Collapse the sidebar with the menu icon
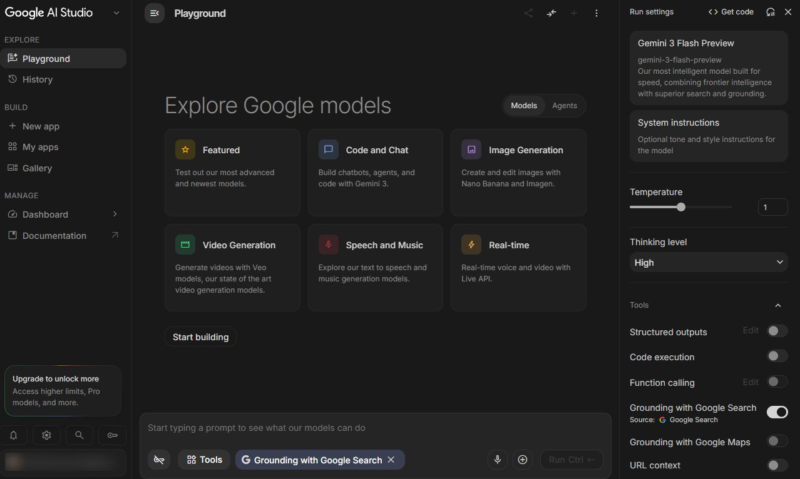This screenshot has height=479, width=800. coord(155,13)
